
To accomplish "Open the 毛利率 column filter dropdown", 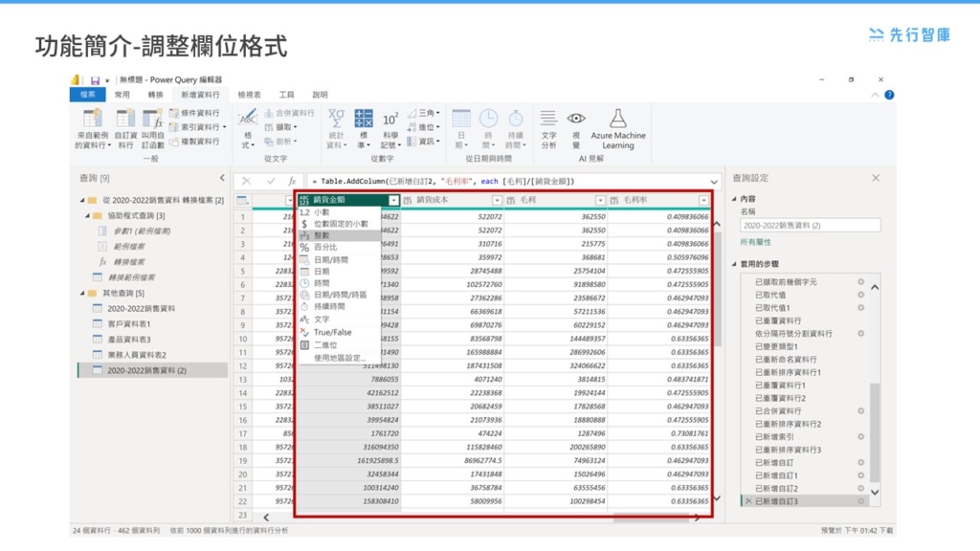I will tap(704, 199).
